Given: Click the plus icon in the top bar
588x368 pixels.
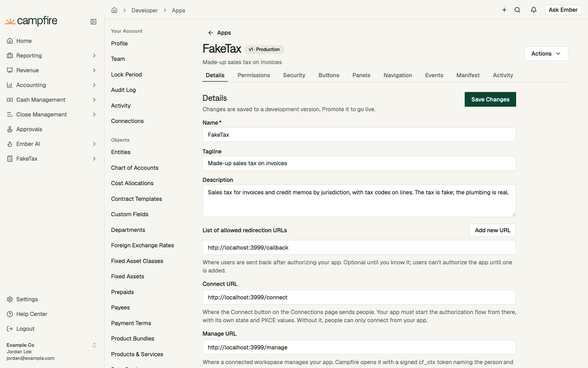Looking at the screenshot, I should click(504, 10).
